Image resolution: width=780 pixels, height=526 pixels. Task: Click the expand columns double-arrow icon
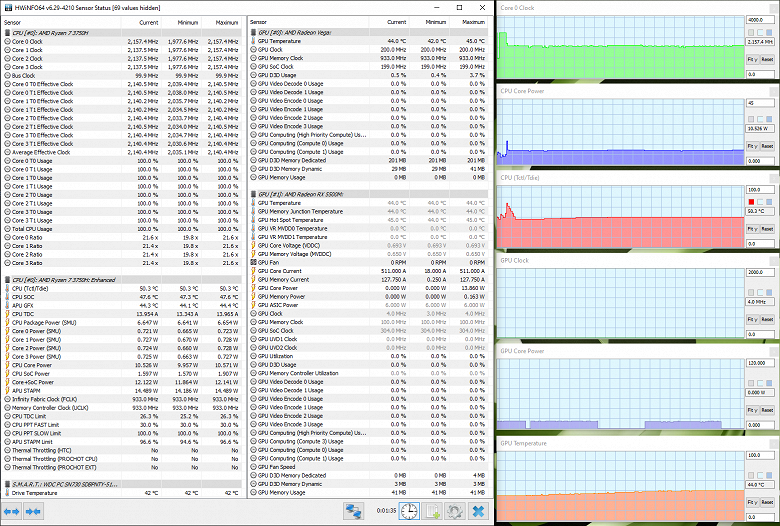click(11, 511)
